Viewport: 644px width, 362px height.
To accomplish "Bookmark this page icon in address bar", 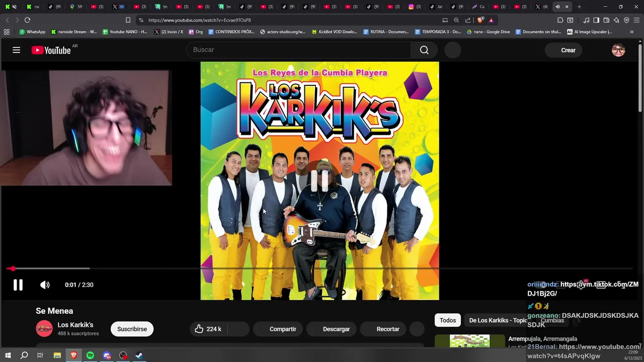I will pos(128,20).
